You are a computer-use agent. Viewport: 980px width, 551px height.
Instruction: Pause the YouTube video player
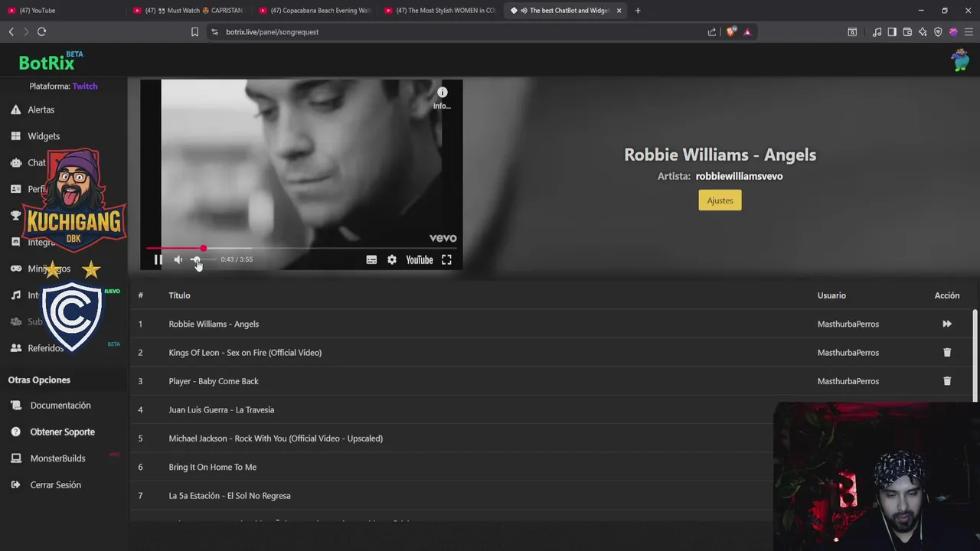[158, 259]
